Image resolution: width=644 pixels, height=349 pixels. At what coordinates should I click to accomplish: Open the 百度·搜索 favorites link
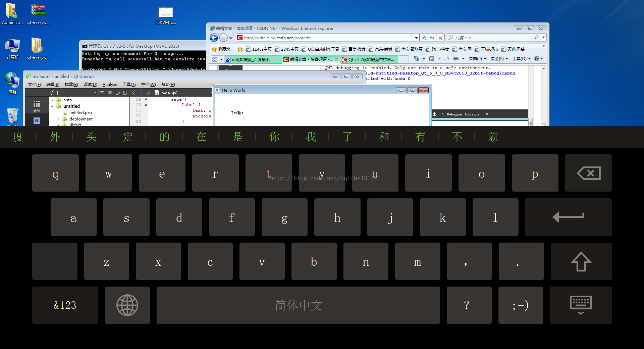354,49
